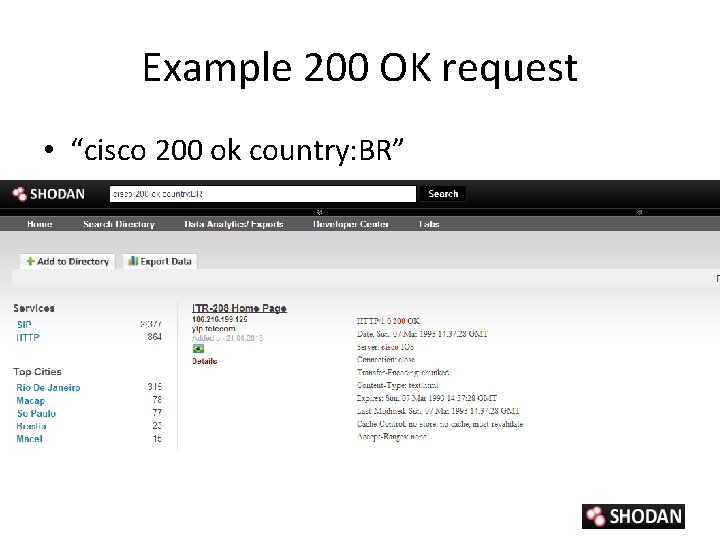Click the 'vip telecom' text
The height and width of the screenshot is (540, 720).
[214, 329]
